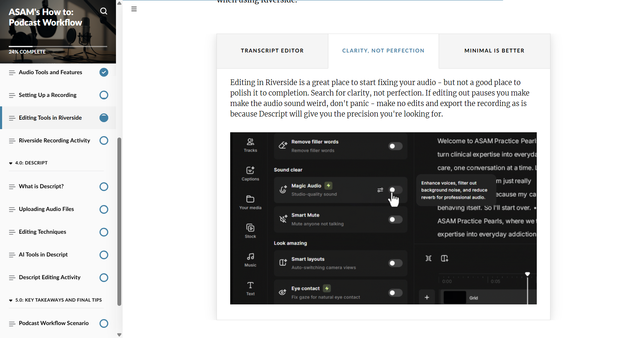Toggle the Eye contact switch

395,293
